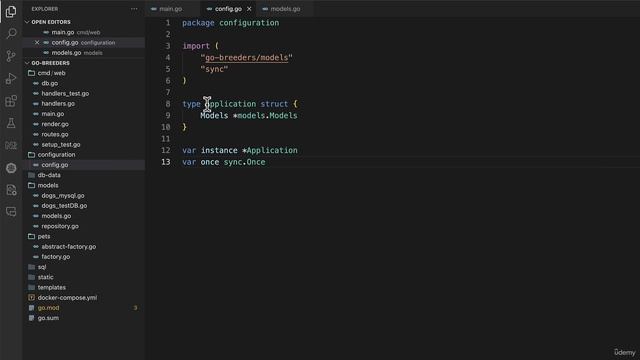Open Explorer more actions ellipsis
Viewport: 640px width, 360px height.
134,9
